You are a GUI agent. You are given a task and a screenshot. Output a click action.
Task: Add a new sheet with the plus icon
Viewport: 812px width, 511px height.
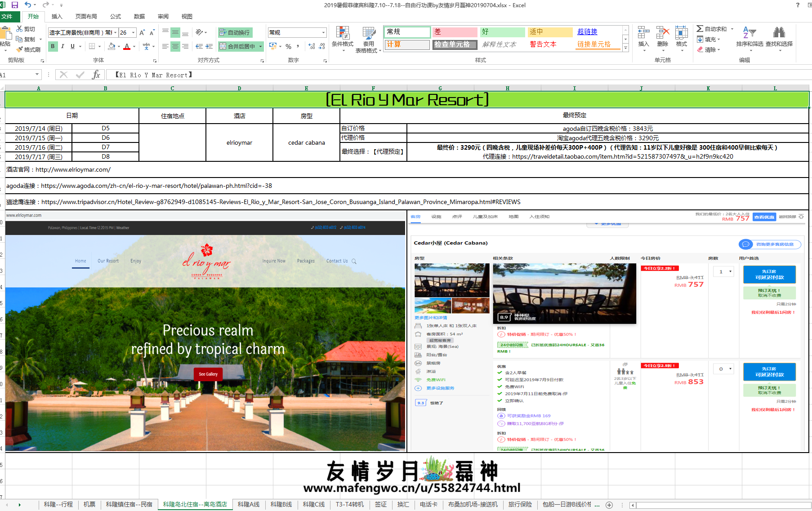pyautogui.click(x=609, y=505)
